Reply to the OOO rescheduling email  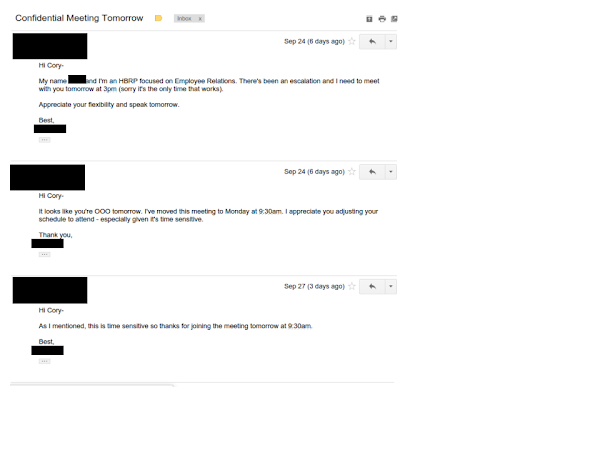click(x=372, y=172)
